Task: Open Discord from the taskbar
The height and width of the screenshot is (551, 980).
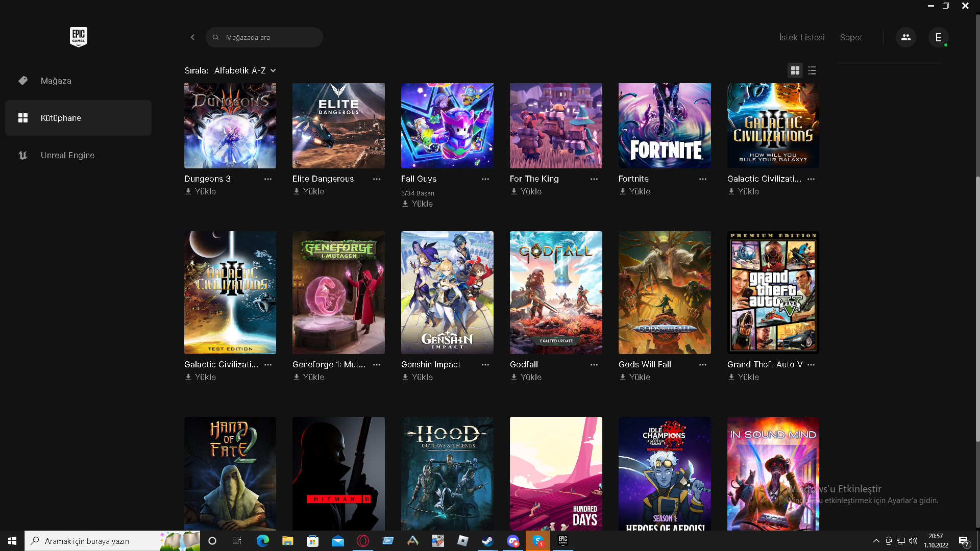Action: coord(513,541)
